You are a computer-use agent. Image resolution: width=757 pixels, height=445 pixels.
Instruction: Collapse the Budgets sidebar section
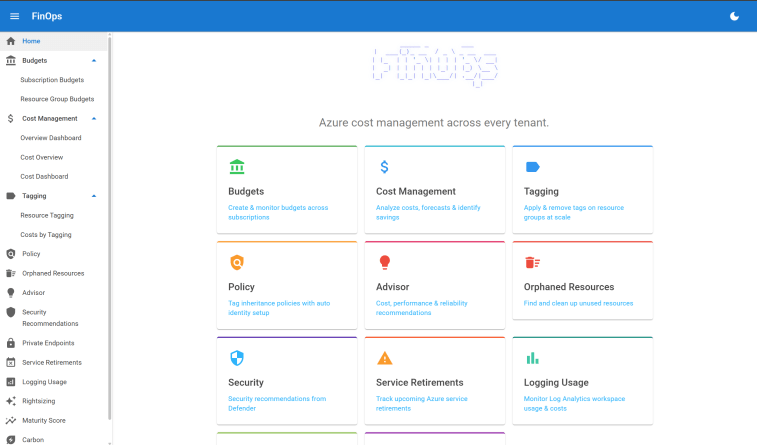[x=94, y=61]
